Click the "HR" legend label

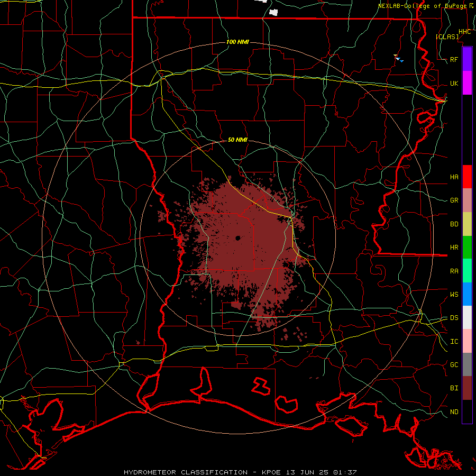click(x=454, y=248)
